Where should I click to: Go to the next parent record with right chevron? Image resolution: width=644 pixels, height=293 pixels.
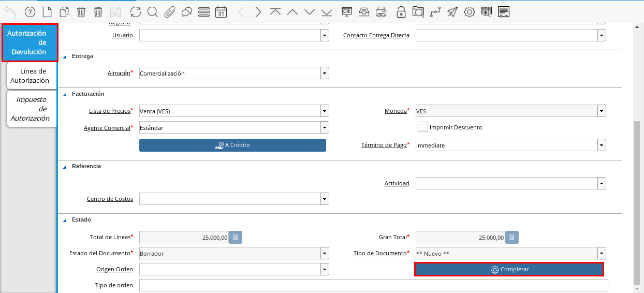258,11
